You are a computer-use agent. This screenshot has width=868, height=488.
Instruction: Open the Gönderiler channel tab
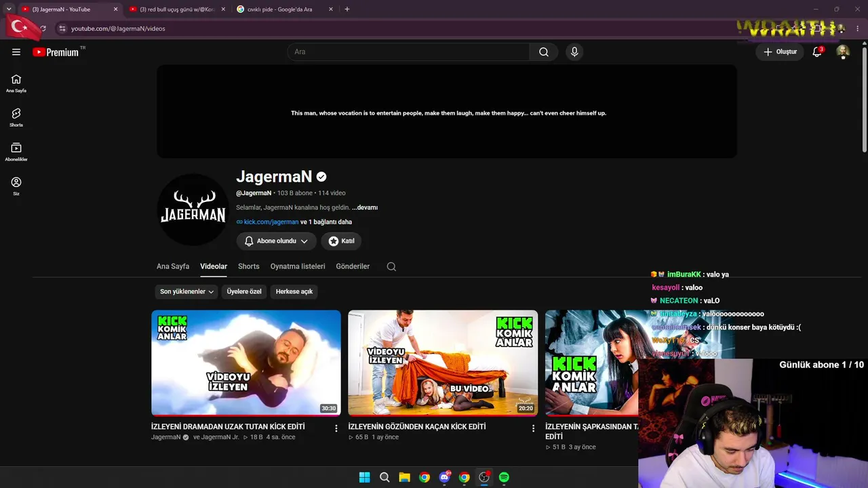click(353, 266)
